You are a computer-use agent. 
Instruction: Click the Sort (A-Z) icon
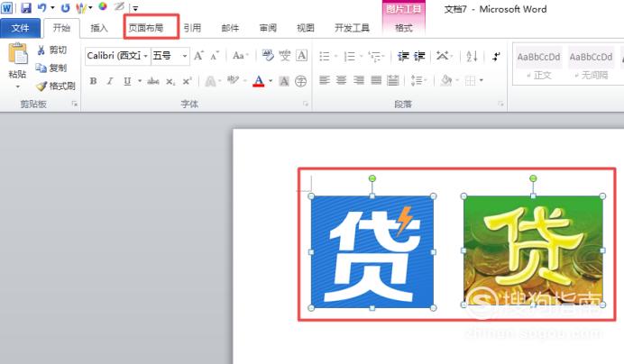click(472, 57)
